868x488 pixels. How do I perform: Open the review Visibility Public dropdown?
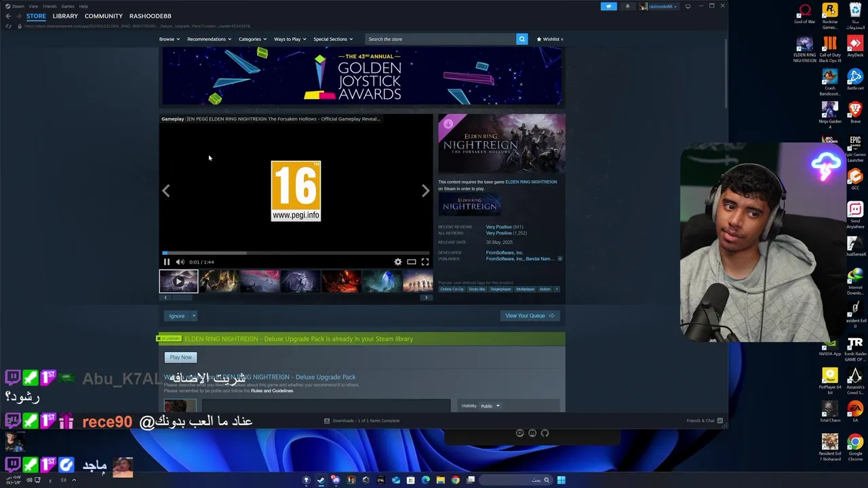tap(490, 406)
